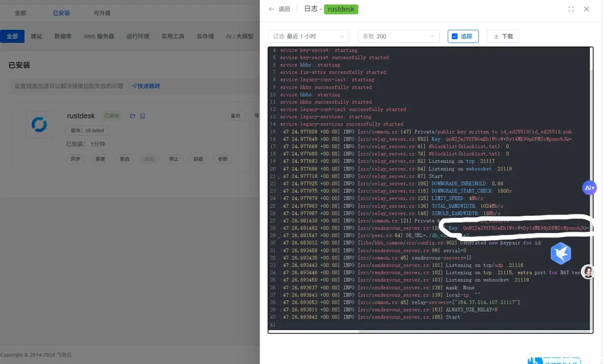
Task: Click the 停止 button for rustdesk
Action: [x=174, y=159]
